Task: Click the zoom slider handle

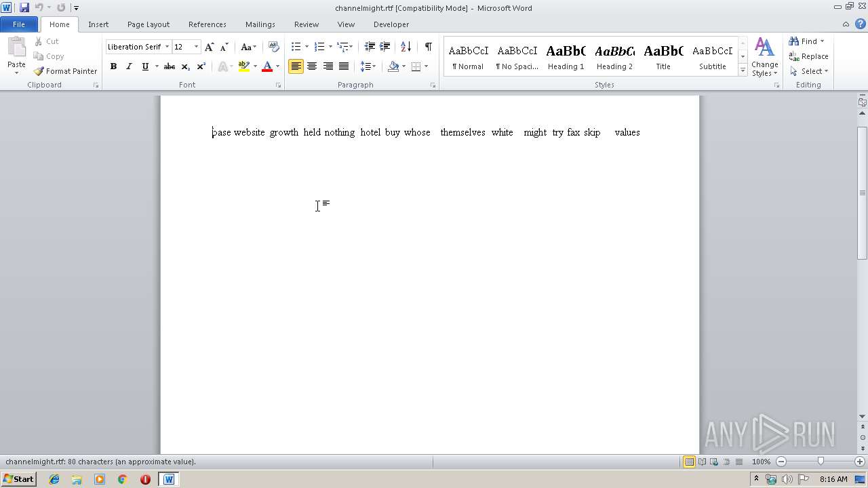Action: [821, 462]
